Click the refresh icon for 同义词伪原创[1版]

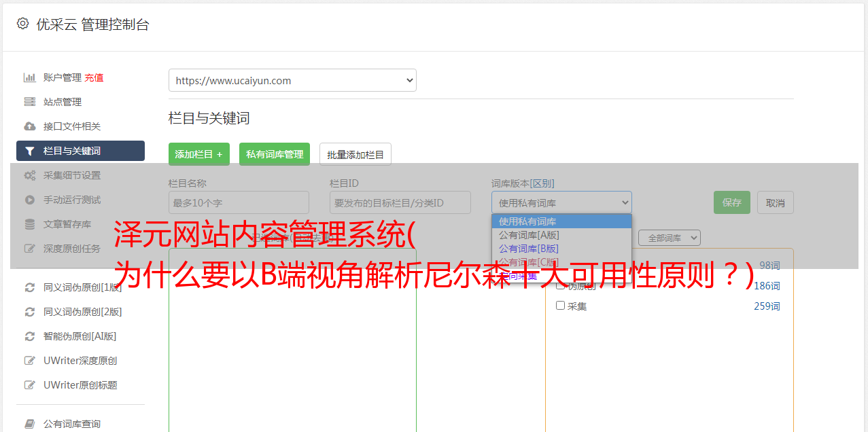coord(30,287)
